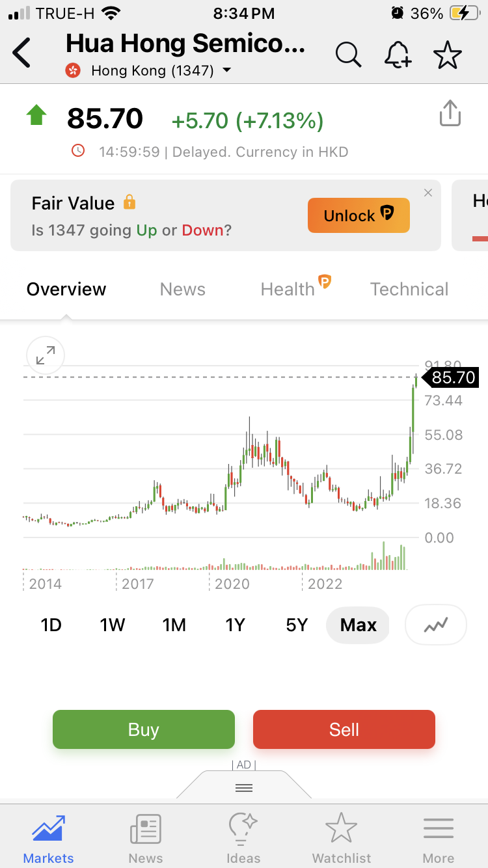
Task: Tap the green Up link in Fair Value
Action: click(x=146, y=230)
